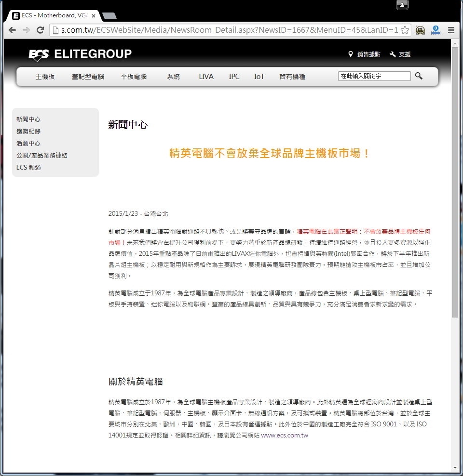Reload the current page
The width and height of the screenshot is (463, 476).
coord(40,30)
